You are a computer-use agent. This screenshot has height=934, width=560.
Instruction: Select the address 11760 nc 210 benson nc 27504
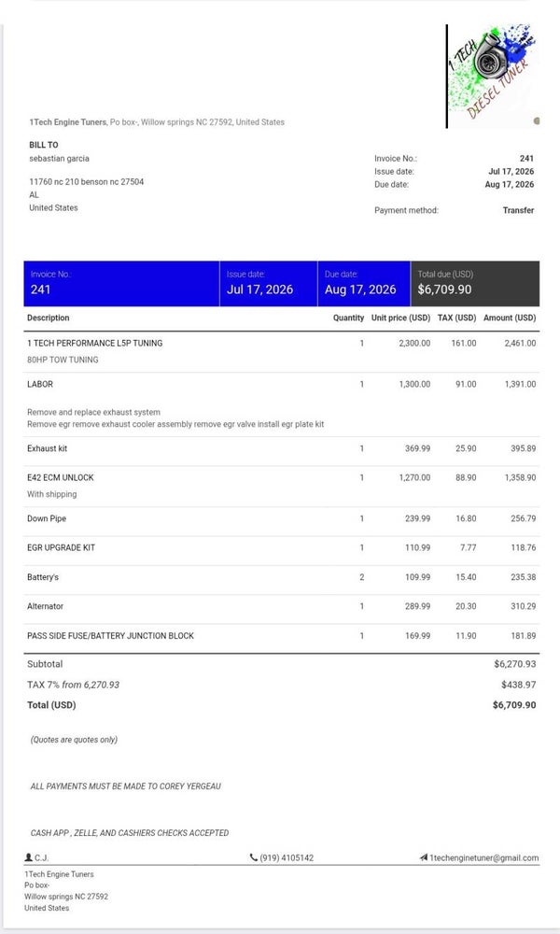[86, 182]
